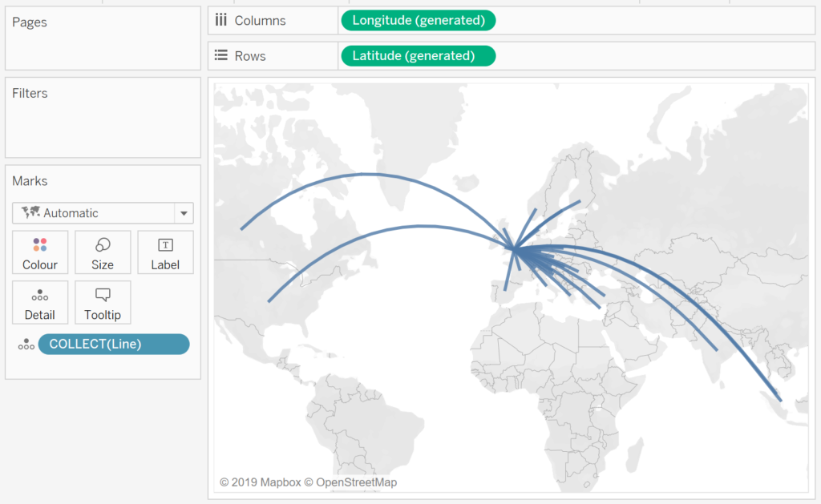Click the Marks card title

(x=30, y=181)
